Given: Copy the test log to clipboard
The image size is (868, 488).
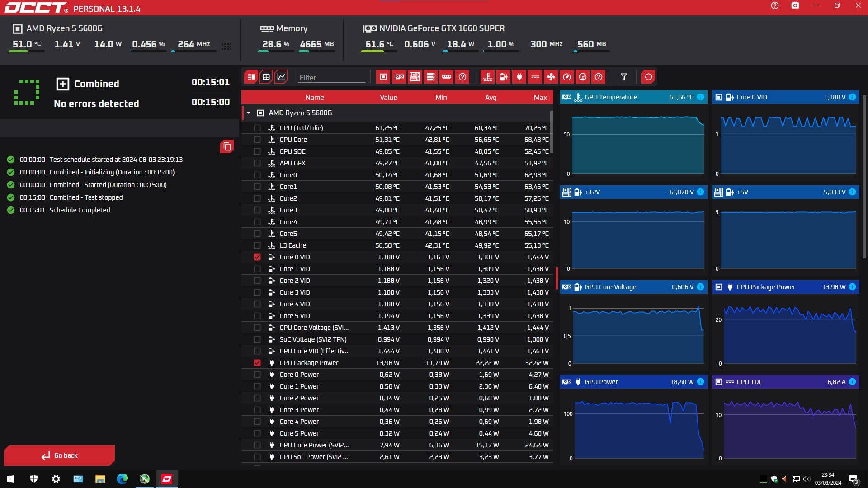Looking at the screenshot, I should coord(227,146).
